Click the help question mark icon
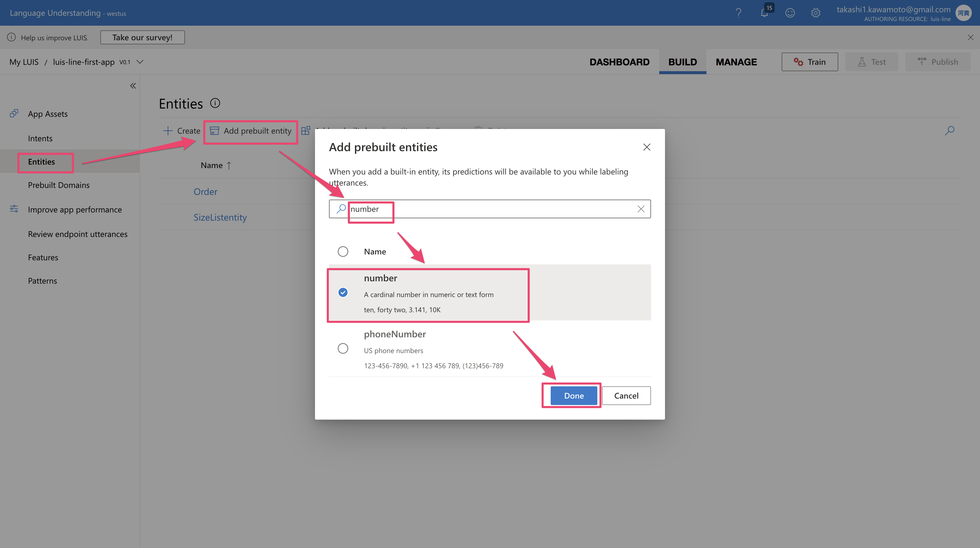 738,13
